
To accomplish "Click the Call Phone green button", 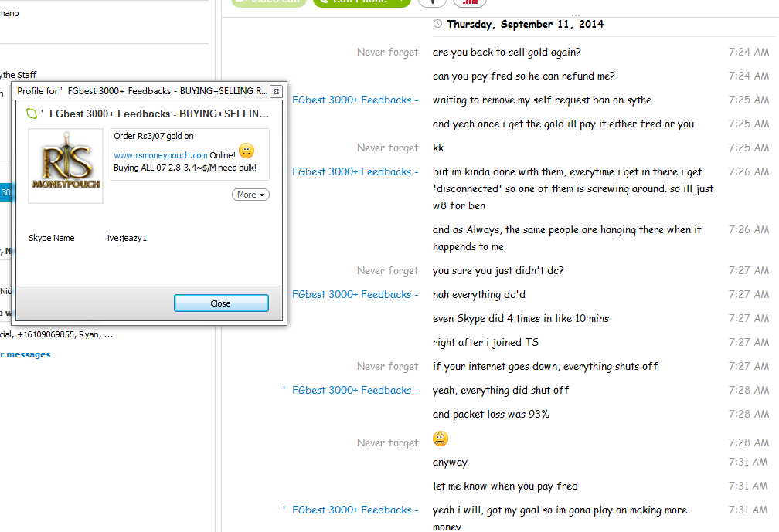I will pos(362,2).
